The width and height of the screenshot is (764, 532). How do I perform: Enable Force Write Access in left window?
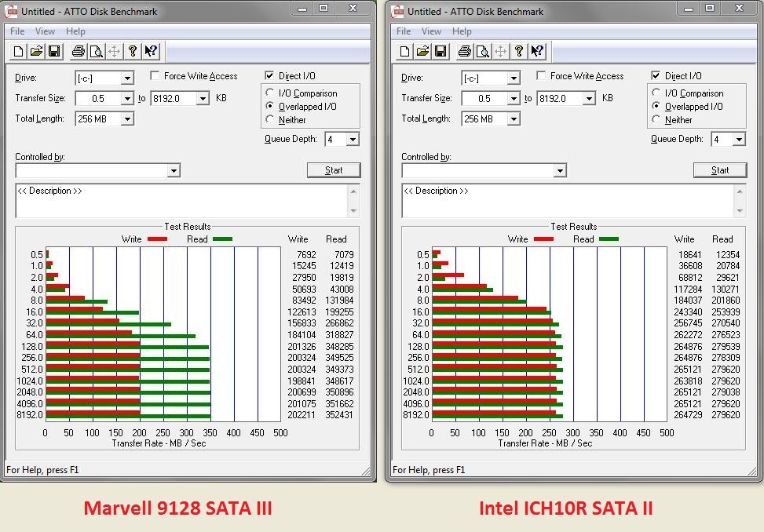[x=155, y=76]
